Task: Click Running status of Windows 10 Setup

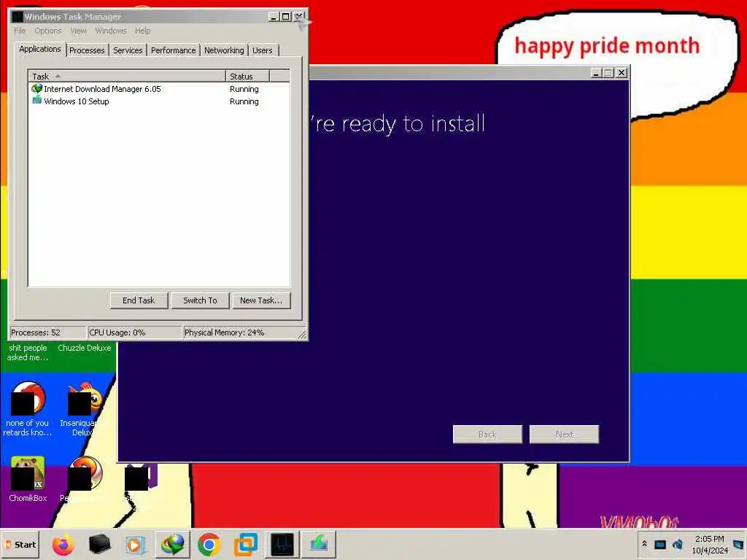Action: (244, 101)
